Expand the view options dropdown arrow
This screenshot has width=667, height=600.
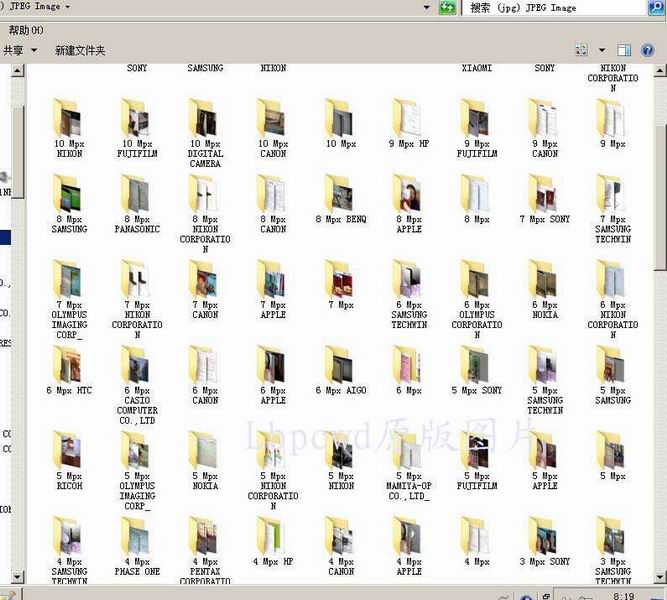click(x=602, y=50)
